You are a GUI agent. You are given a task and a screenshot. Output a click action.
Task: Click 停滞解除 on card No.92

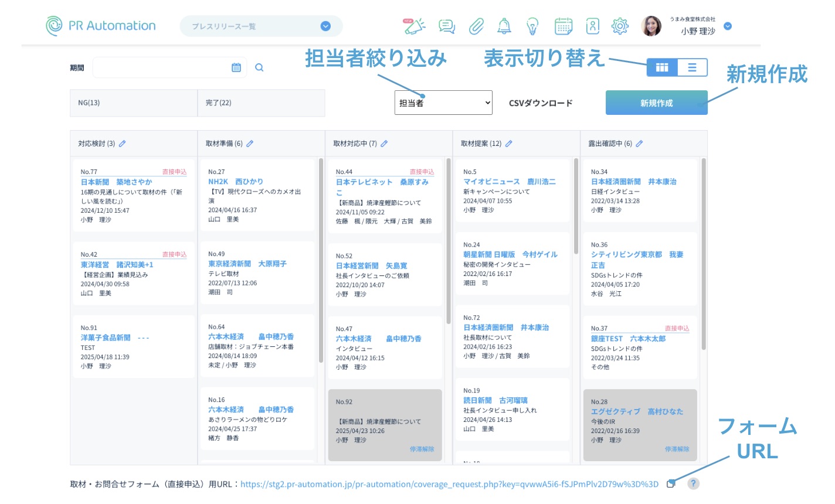422,449
